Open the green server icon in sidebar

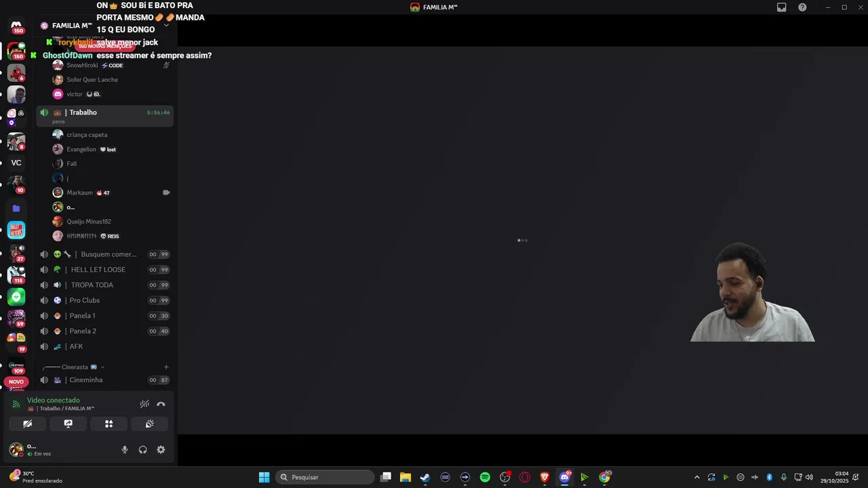pyautogui.click(x=16, y=296)
